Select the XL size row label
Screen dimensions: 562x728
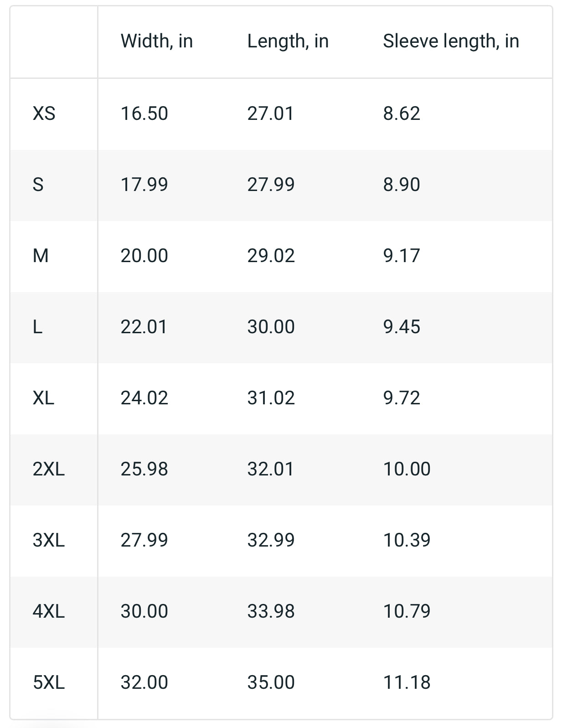[x=44, y=398]
